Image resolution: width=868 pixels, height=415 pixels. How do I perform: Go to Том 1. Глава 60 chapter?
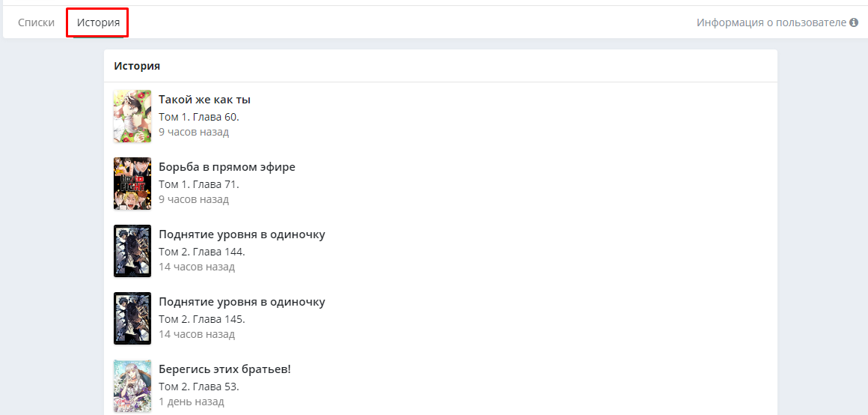199,117
